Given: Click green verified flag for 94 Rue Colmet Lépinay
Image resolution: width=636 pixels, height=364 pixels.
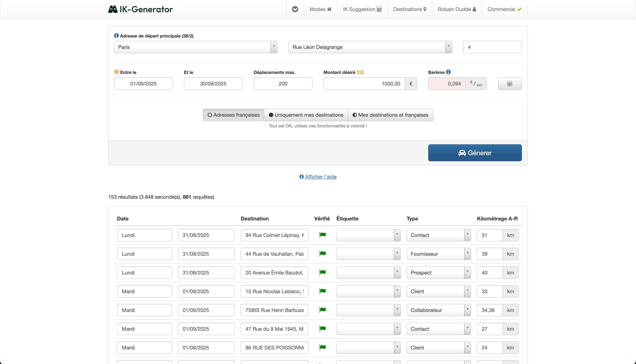Looking at the screenshot, I should pos(322,235).
